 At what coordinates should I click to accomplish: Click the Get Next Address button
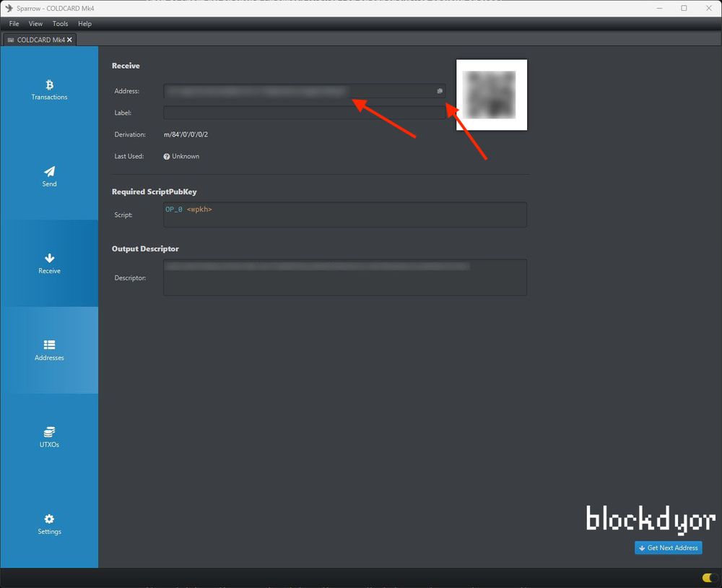pyautogui.click(x=668, y=548)
